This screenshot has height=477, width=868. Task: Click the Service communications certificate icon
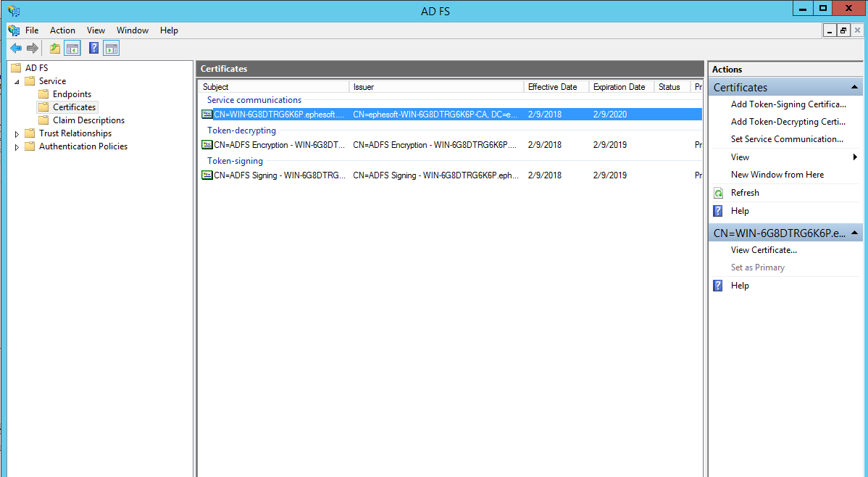tap(207, 114)
